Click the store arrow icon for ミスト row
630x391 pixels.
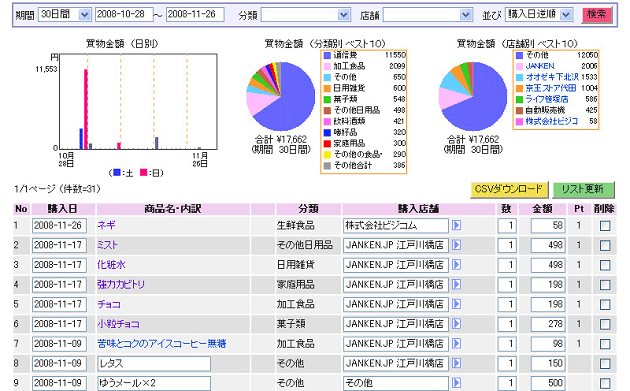point(456,245)
